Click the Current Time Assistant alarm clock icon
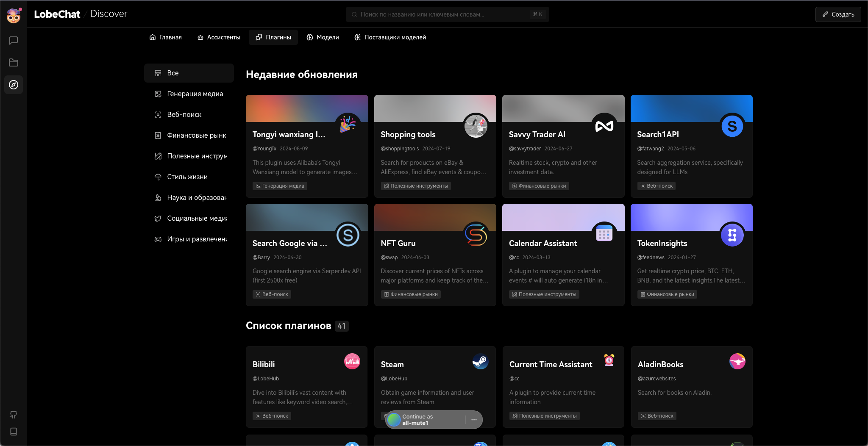 pyautogui.click(x=609, y=360)
